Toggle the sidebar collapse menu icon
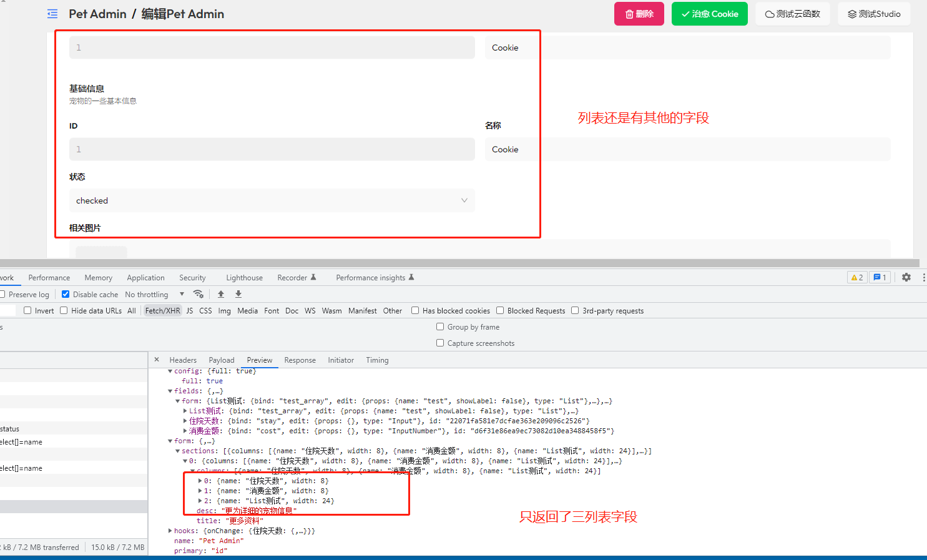The height and width of the screenshot is (560, 927). 52,14
